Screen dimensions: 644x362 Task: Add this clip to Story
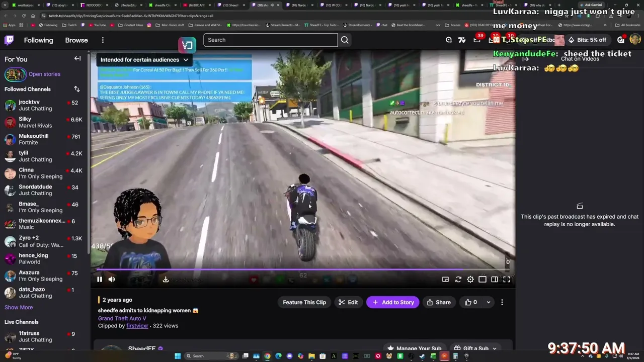coord(393,302)
